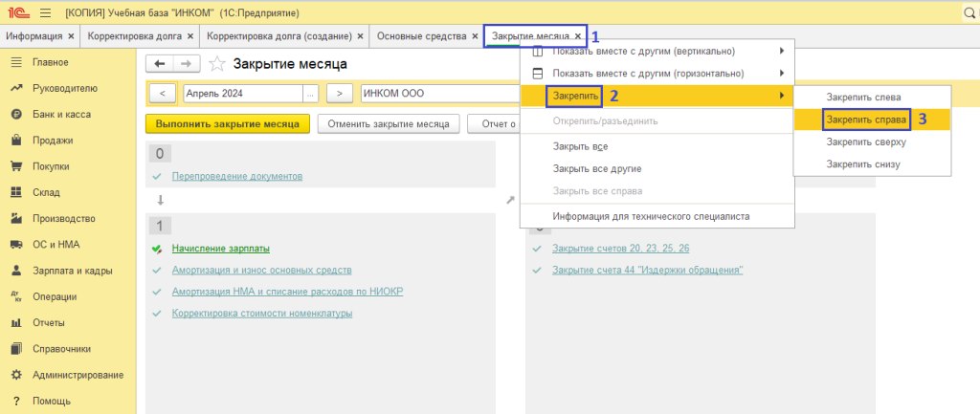Close the Основные средства tab
The image size is (980, 414).
tap(475, 36)
